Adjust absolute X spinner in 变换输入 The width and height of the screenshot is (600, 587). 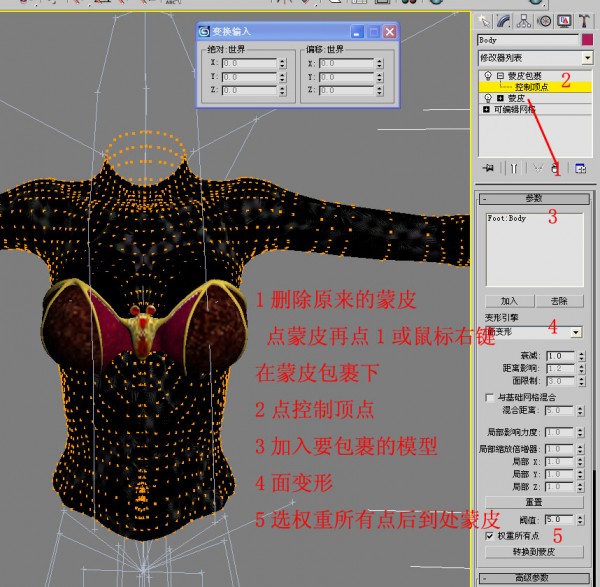(282, 63)
